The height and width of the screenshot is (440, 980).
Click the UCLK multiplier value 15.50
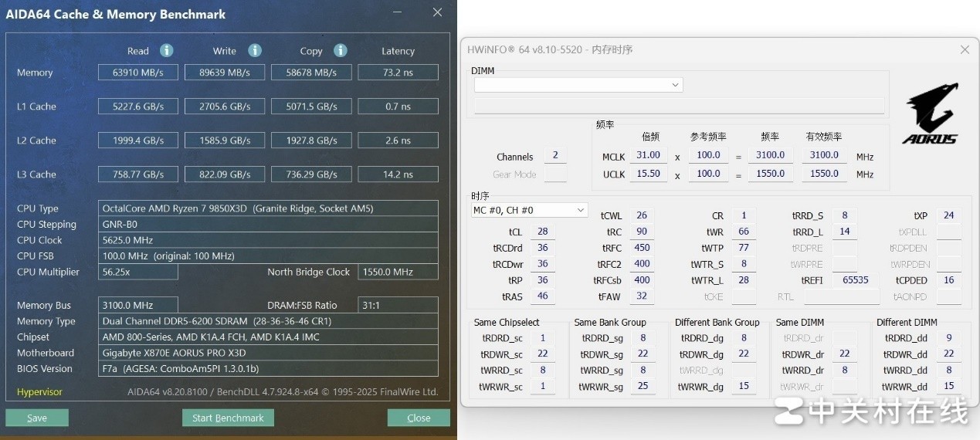pyautogui.click(x=649, y=174)
